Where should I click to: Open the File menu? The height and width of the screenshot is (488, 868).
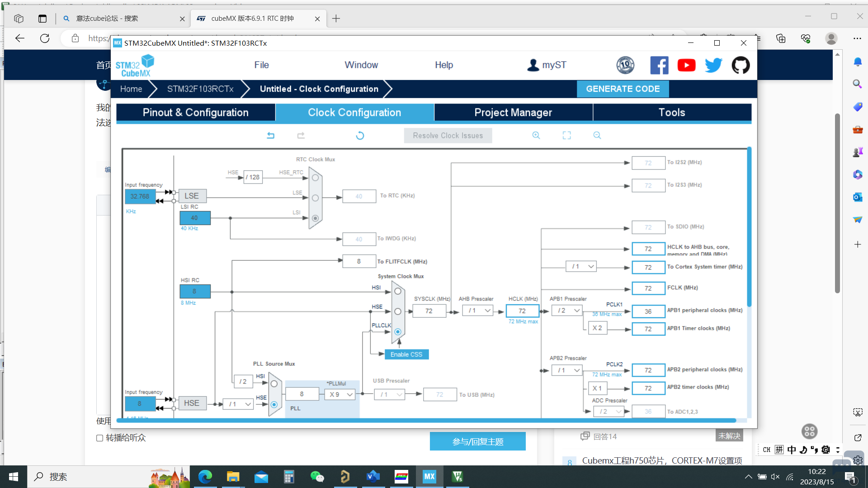[262, 65]
